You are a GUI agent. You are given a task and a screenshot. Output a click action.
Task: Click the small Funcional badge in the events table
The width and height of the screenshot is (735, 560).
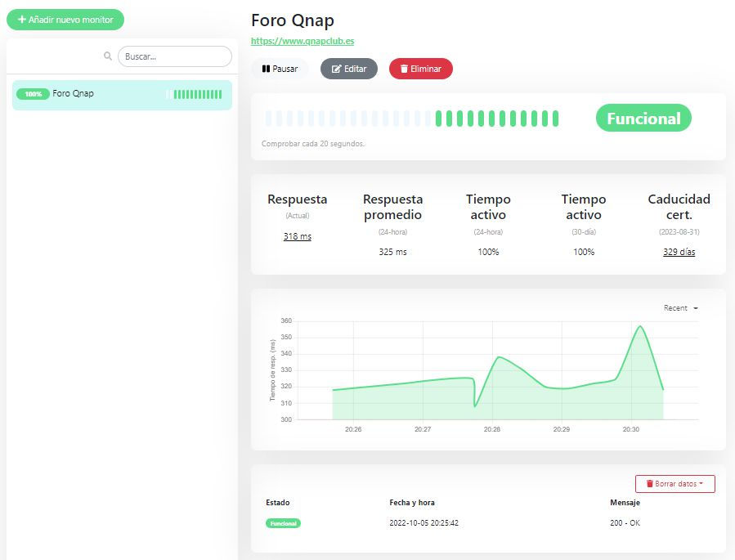click(x=283, y=523)
